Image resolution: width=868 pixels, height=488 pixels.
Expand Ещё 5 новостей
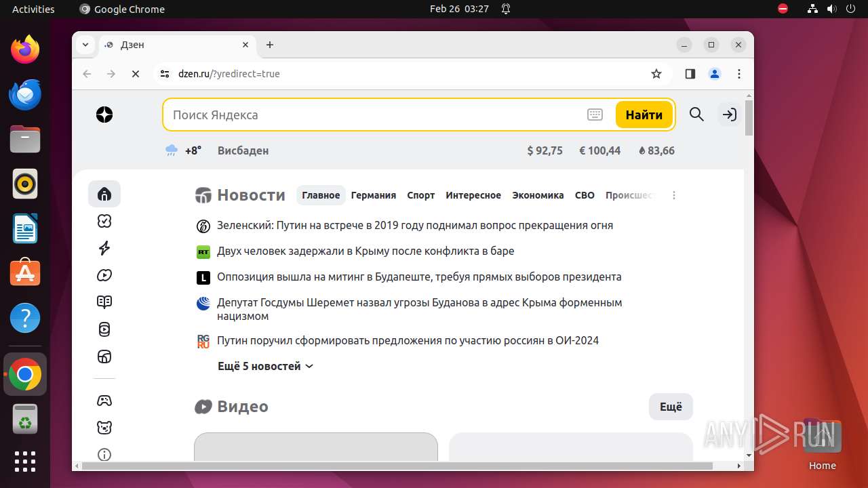click(266, 366)
